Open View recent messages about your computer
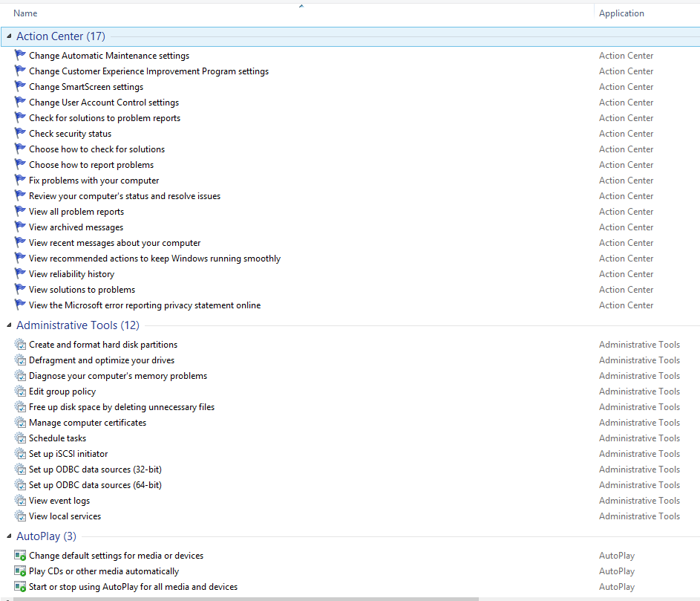The height and width of the screenshot is (601, 700). point(115,243)
